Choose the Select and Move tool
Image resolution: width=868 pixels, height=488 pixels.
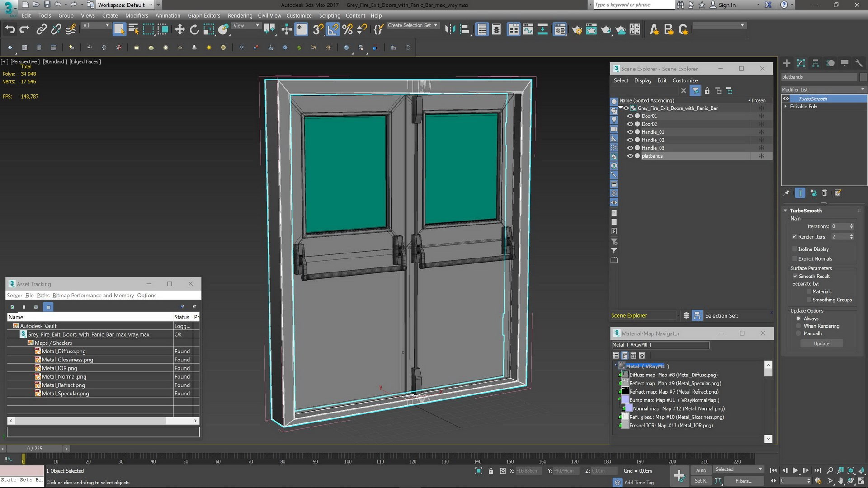[180, 30]
